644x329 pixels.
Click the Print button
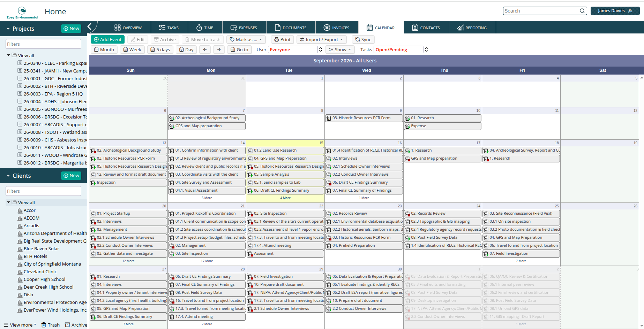[x=282, y=39]
